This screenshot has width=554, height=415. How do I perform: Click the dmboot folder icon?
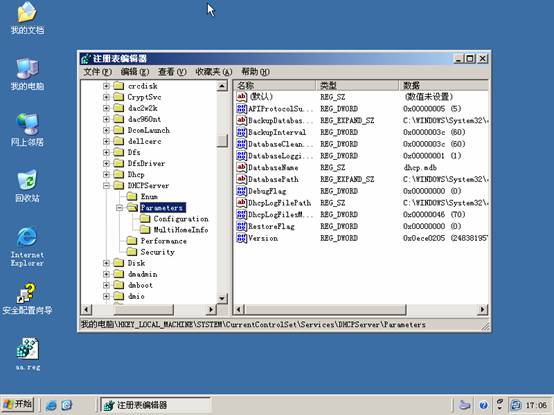119,285
